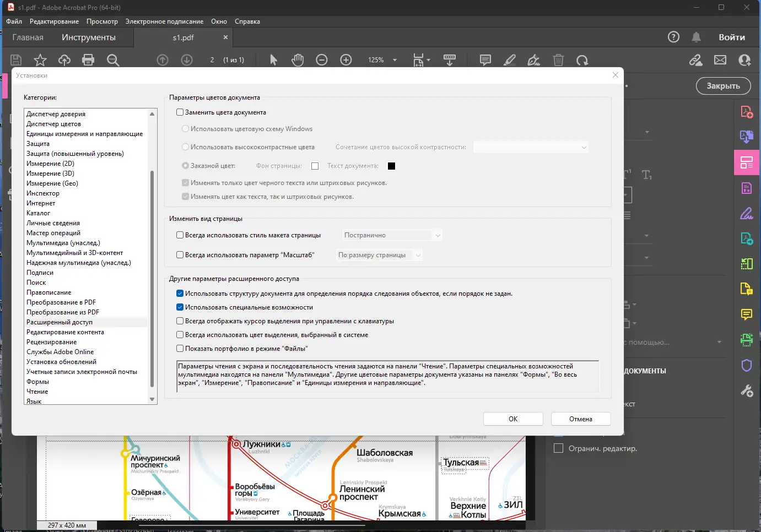This screenshot has height=532, width=761.
Task: Click the OK button in dialog
Action: pos(513,419)
